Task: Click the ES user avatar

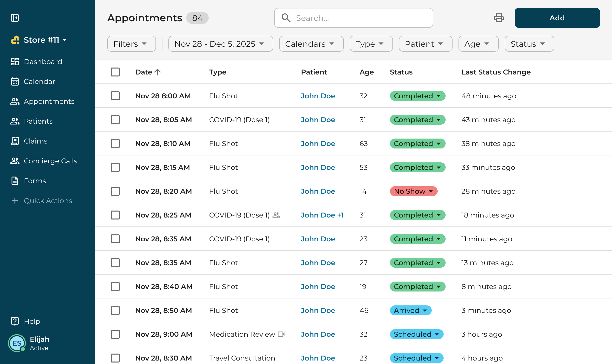Action: (17, 343)
